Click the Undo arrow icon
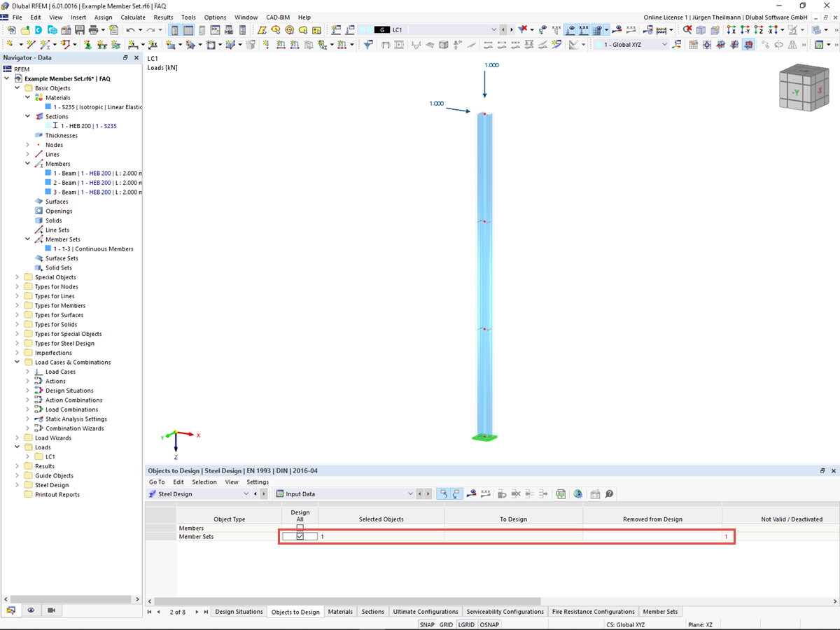The image size is (840, 630). coord(131,30)
